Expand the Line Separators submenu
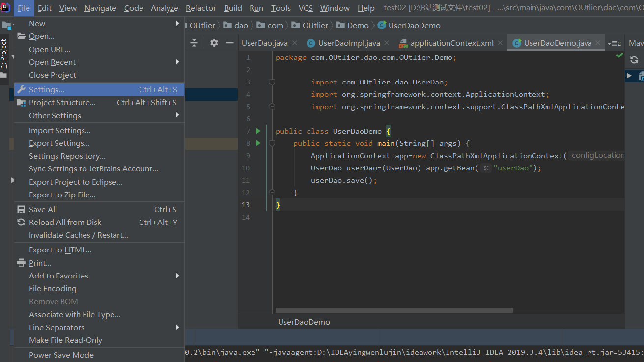The height and width of the screenshot is (362, 644). tap(99, 327)
